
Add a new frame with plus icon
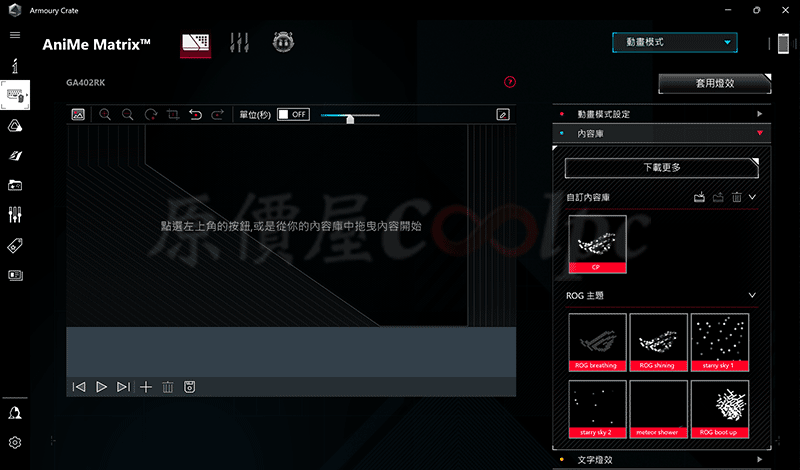(146, 387)
